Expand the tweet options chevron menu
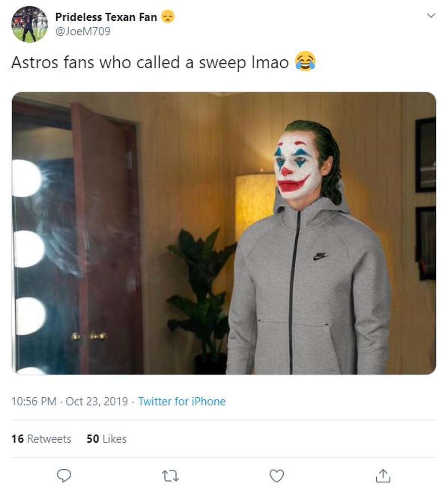 (431, 16)
